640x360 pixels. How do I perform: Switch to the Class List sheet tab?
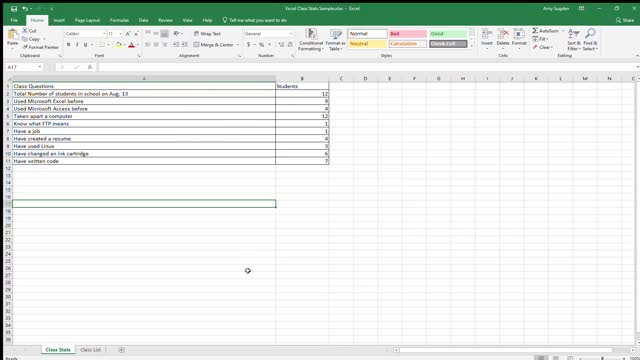tap(90, 350)
